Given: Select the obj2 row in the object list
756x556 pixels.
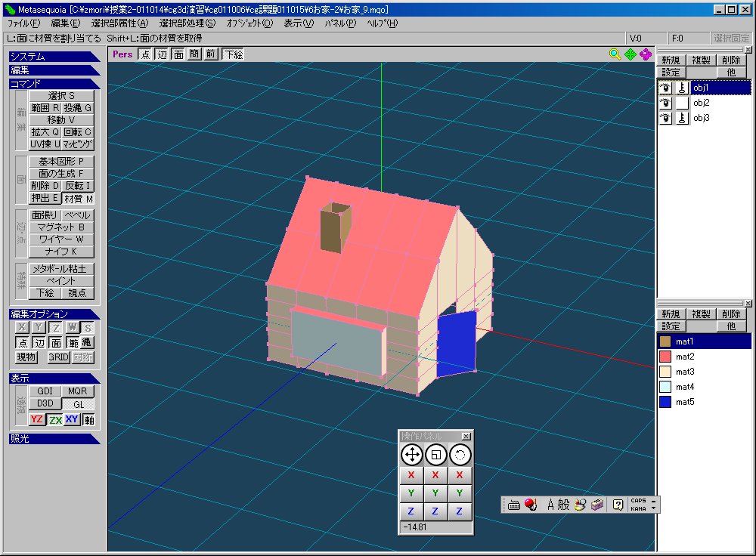Looking at the screenshot, I should click(705, 103).
